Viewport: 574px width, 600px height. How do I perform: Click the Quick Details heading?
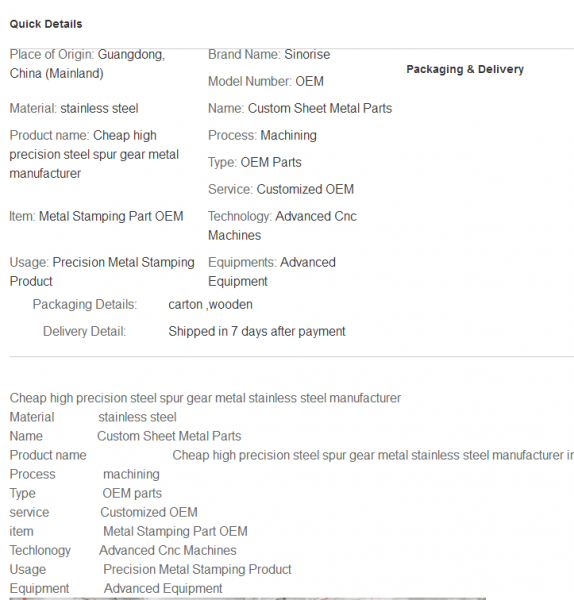[46, 24]
